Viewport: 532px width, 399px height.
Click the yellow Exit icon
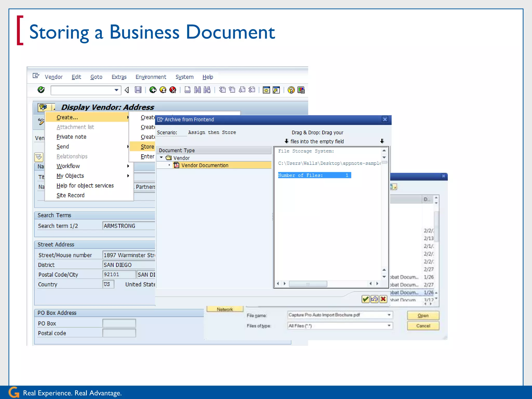point(163,90)
